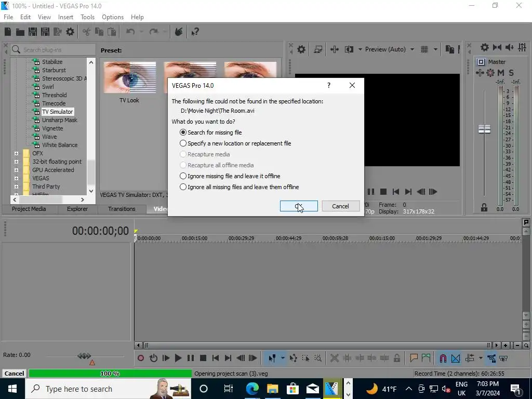Open the Overlays grid dropdown arrow
The width and height of the screenshot is (532, 399).
[435, 49]
